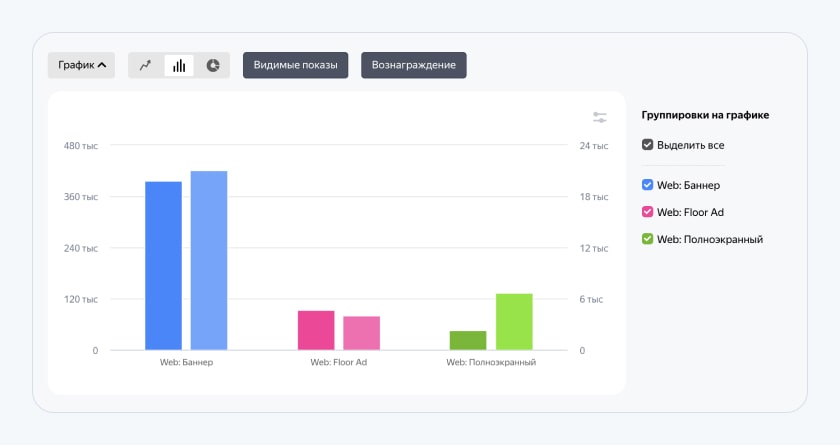Click the dark blue Баннер bar

click(163, 266)
